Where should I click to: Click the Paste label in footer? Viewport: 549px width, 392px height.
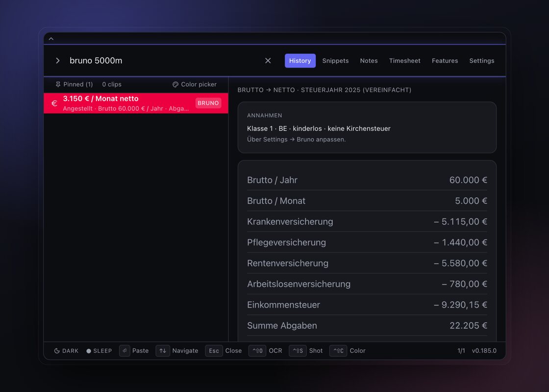[140, 351]
